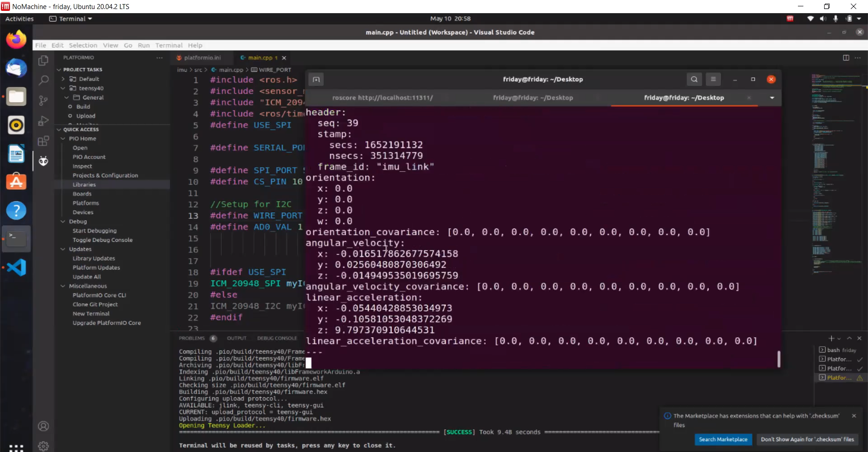The width and height of the screenshot is (868, 452).
Task: Open the Selection menu
Action: click(x=83, y=45)
